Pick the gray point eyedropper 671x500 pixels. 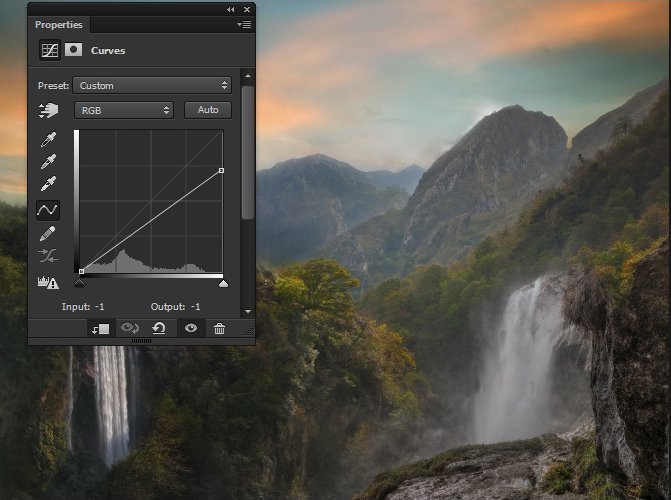pyautogui.click(x=47, y=162)
